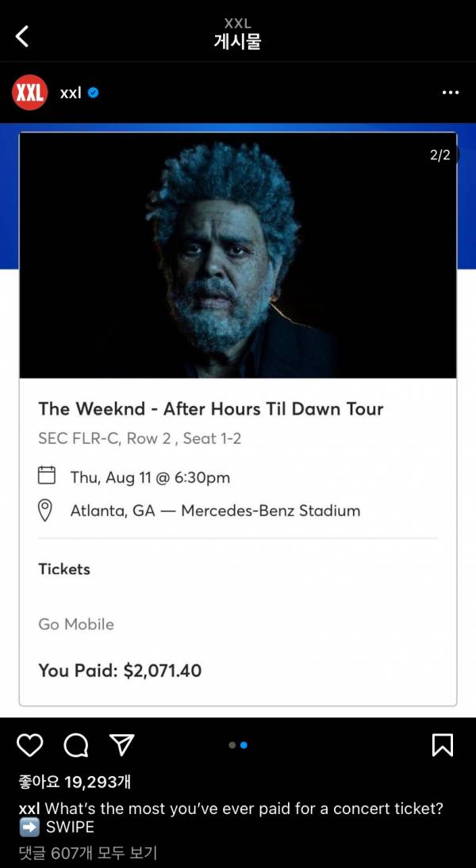This screenshot has height=868, width=476.
Task: Open the XXL profile picture logo
Action: [x=30, y=93]
